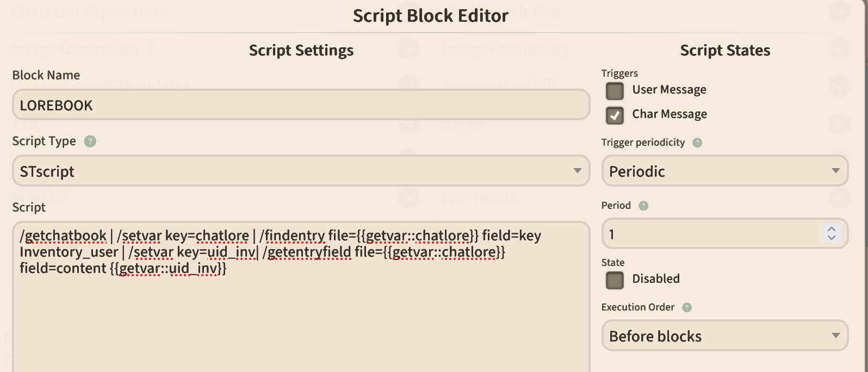Viewport: 868px width, 372px height.
Task: Click the Script Block Editor title
Action: coord(430,16)
